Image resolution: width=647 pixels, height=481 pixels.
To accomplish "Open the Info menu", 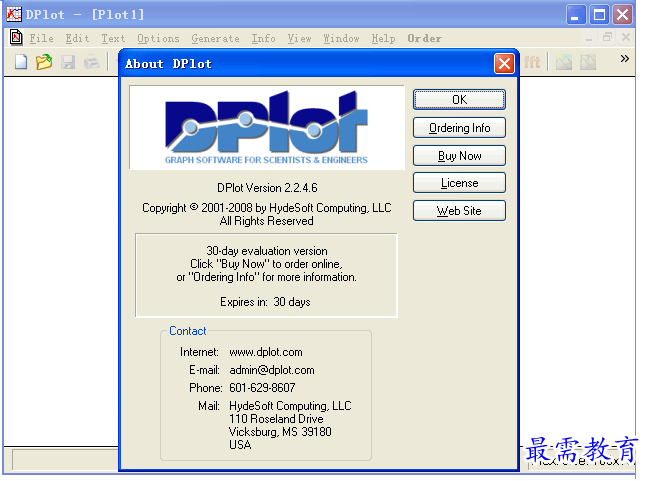I will (x=263, y=38).
